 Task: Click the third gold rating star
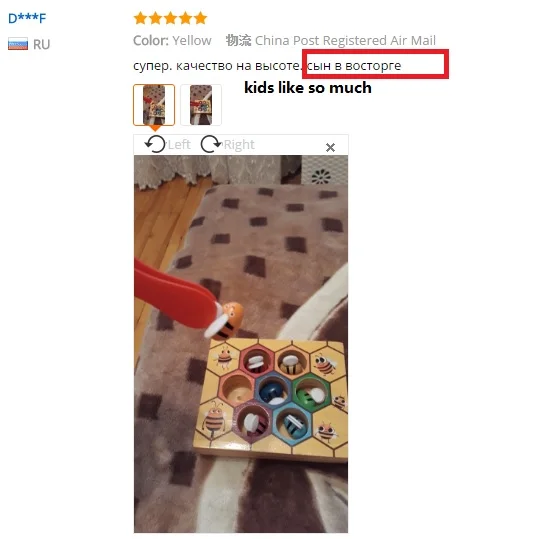click(x=170, y=18)
